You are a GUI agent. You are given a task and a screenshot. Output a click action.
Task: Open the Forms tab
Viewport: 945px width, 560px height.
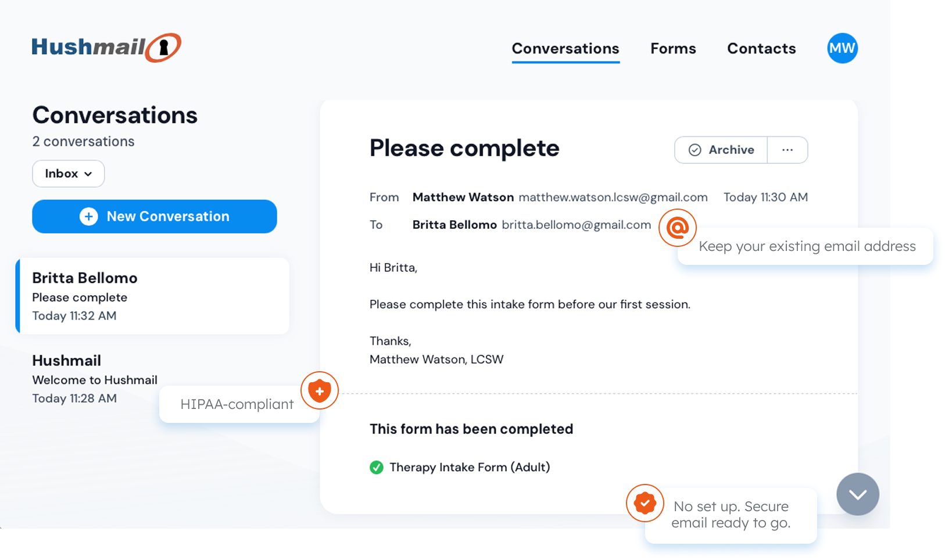coord(673,49)
